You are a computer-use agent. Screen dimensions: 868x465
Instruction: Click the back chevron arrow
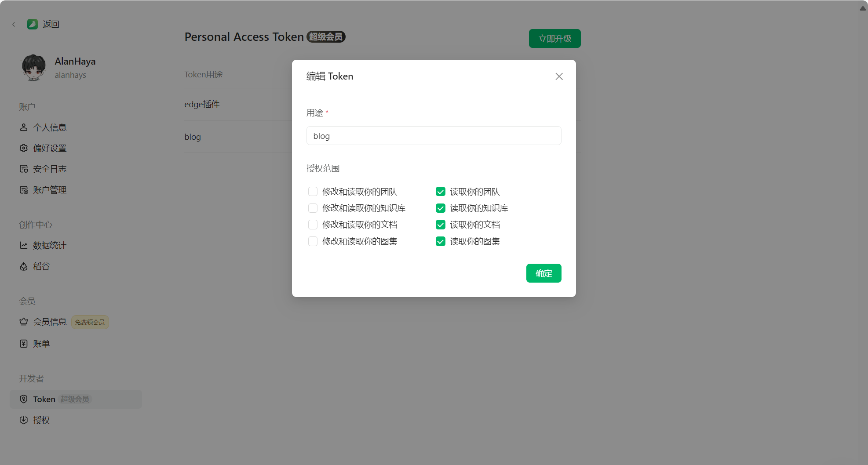pyautogui.click(x=14, y=25)
